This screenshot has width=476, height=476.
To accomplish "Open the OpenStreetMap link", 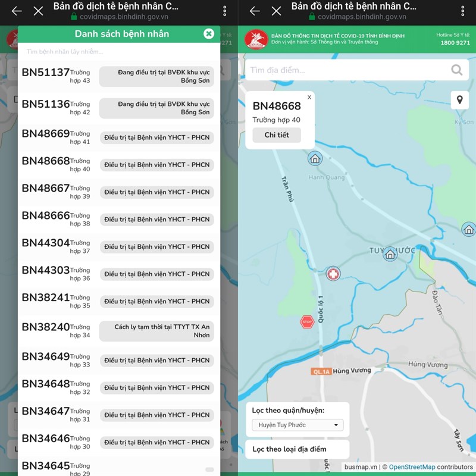I will 412,467.
